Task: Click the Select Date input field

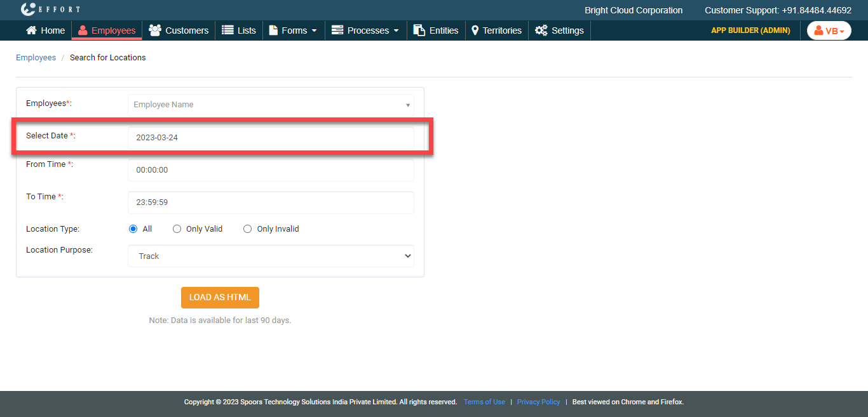Action: [271, 137]
